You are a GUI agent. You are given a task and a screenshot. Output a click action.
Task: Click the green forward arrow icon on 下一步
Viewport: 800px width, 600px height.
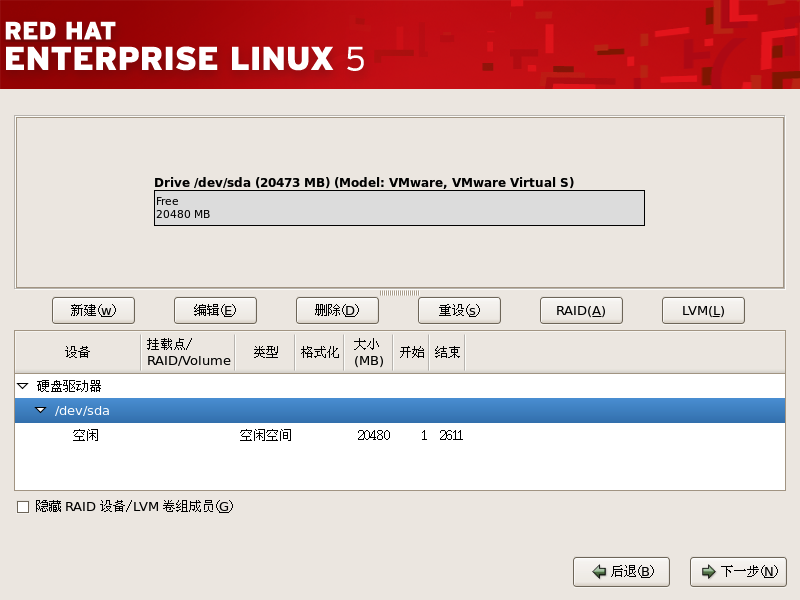click(x=708, y=572)
